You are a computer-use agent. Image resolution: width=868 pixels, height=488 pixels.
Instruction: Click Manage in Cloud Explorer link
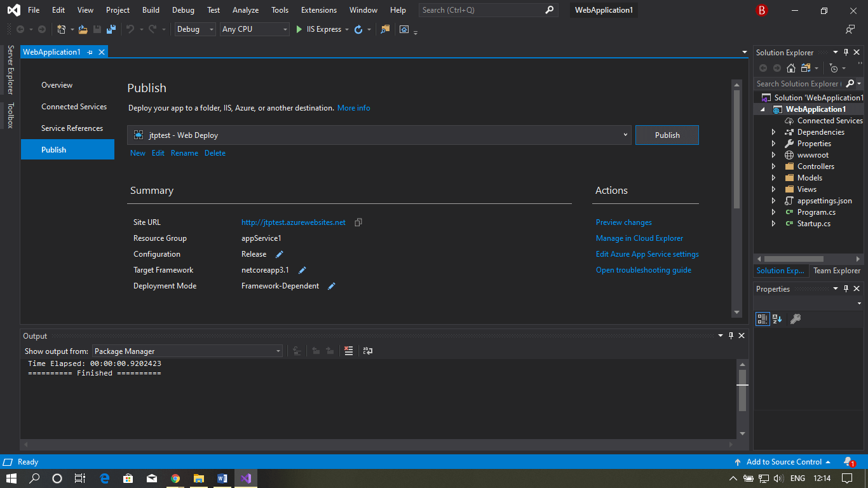point(639,238)
